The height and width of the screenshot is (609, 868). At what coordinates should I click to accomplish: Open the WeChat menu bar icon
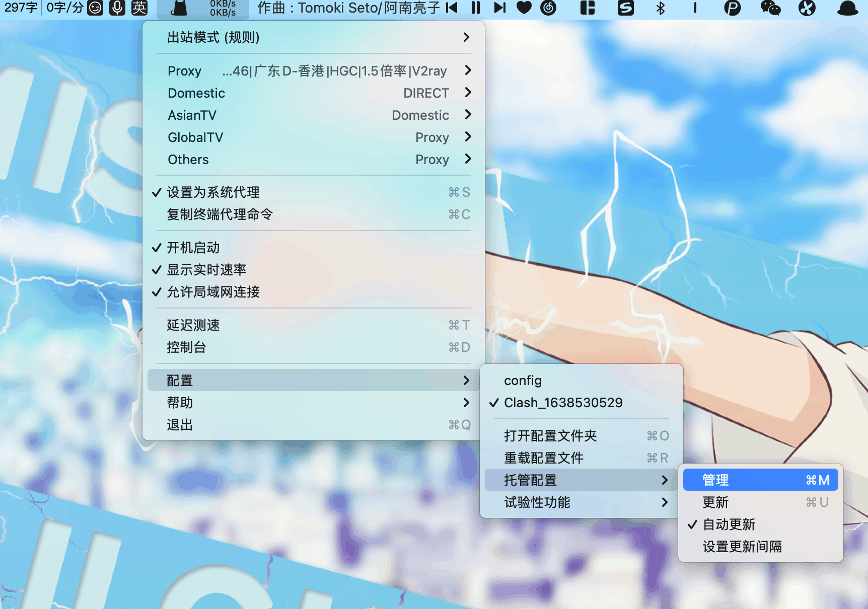tap(770, 8)
